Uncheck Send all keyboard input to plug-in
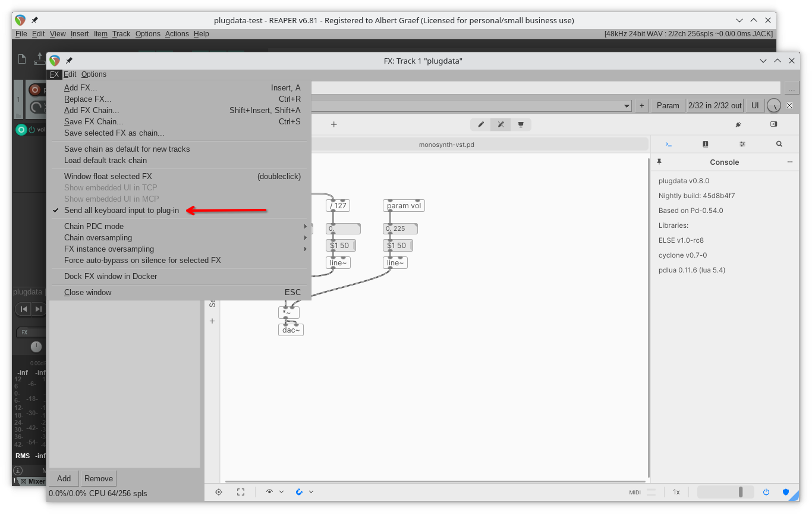The width and height of the screenshot is (812, 514). [121, 210]
